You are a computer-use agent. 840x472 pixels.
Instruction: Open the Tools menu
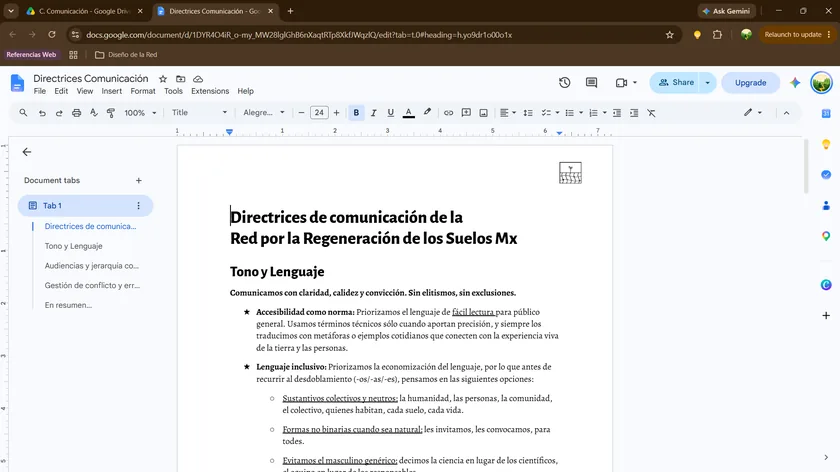(x=173, y=91)
